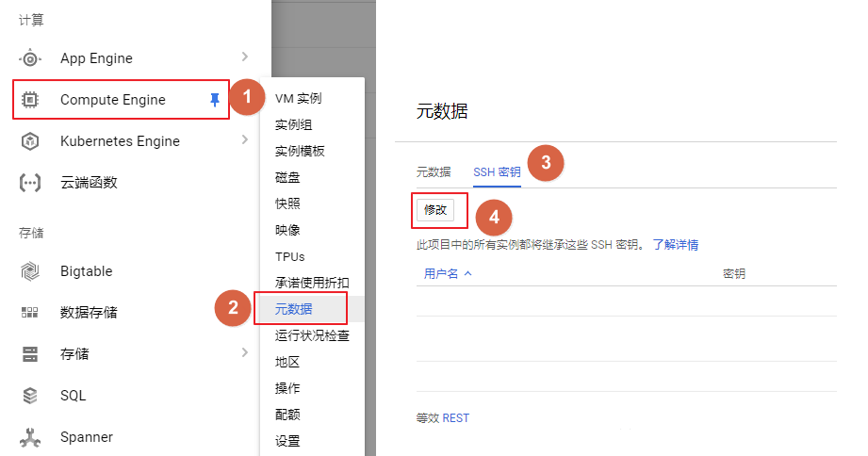The height and width of the screenshot is (456, 868).
Task: Click the Spanner wrench icon
Action: [x=30, y=437]
